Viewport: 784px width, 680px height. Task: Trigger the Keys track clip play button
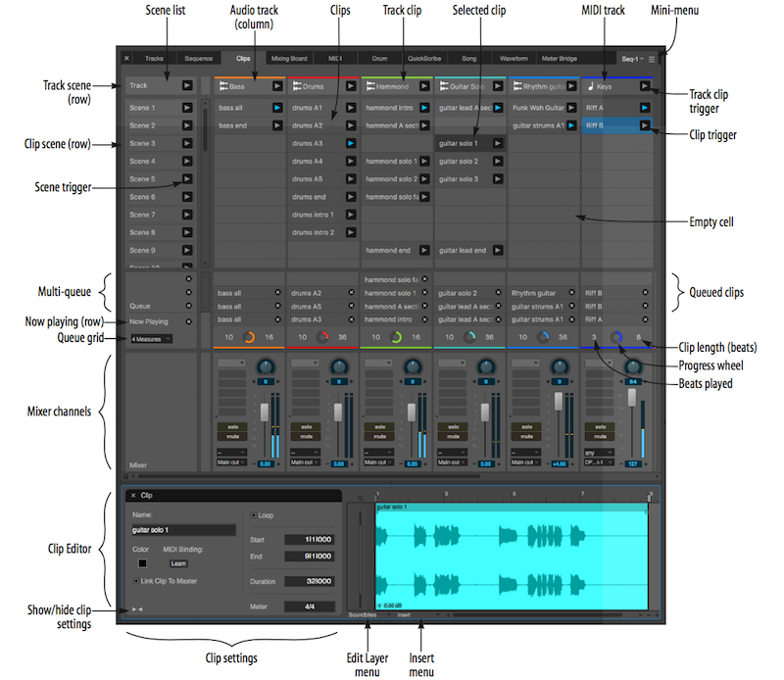(645, 86)
